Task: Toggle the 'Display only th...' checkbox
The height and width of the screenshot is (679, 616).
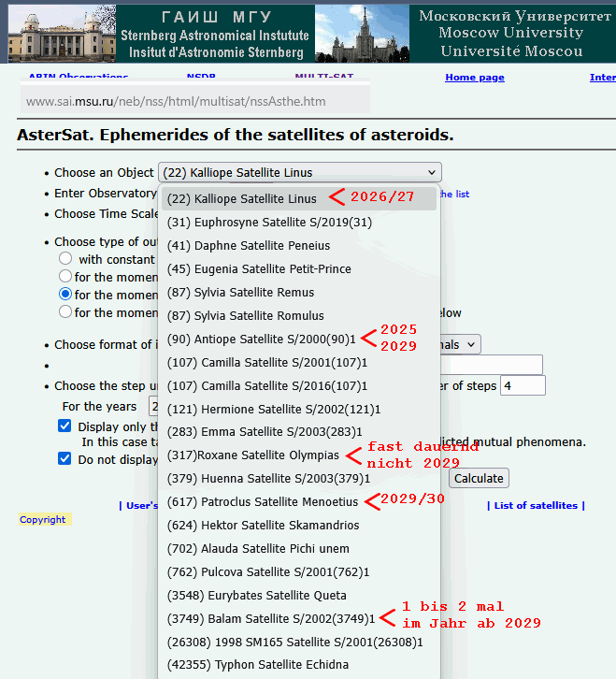Action: pos(64,426)
